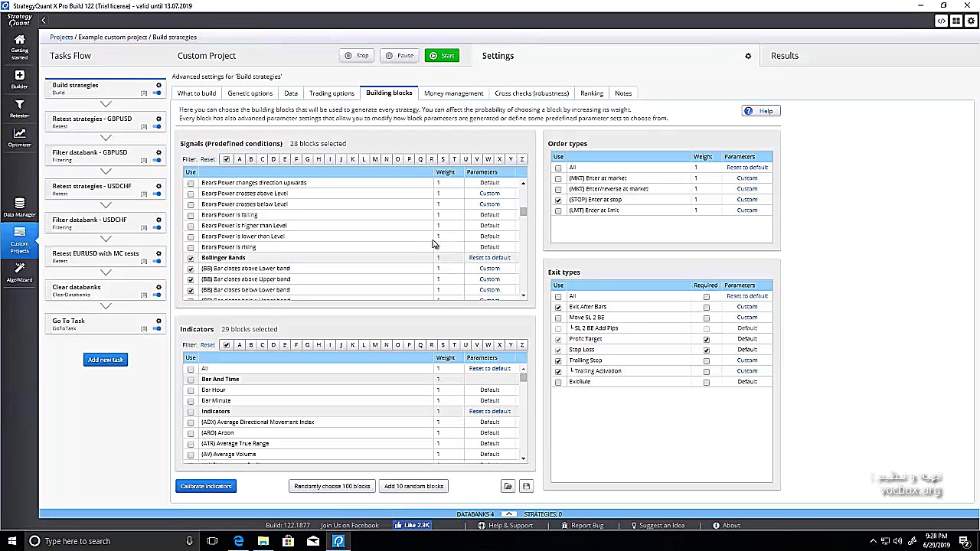Click the save building blocks disk icon
The image size is (980, 551).
click(526, 486)
